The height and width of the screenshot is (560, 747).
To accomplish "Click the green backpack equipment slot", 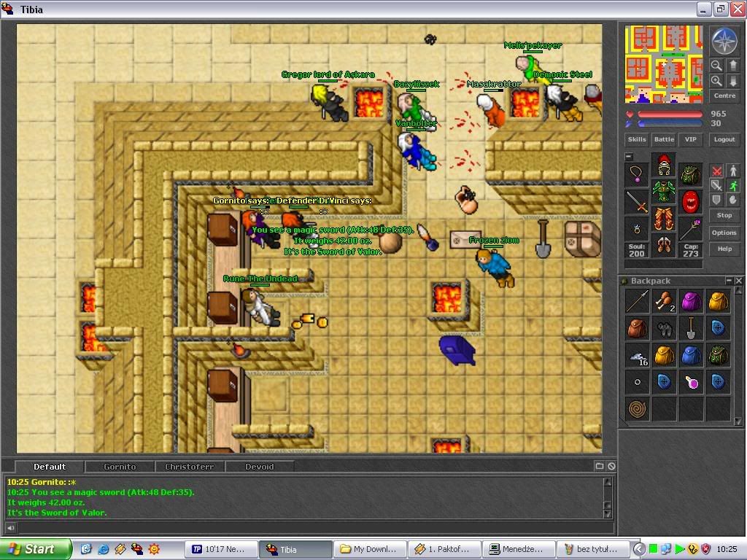I will pyautogui.click(x=690, y=175).
